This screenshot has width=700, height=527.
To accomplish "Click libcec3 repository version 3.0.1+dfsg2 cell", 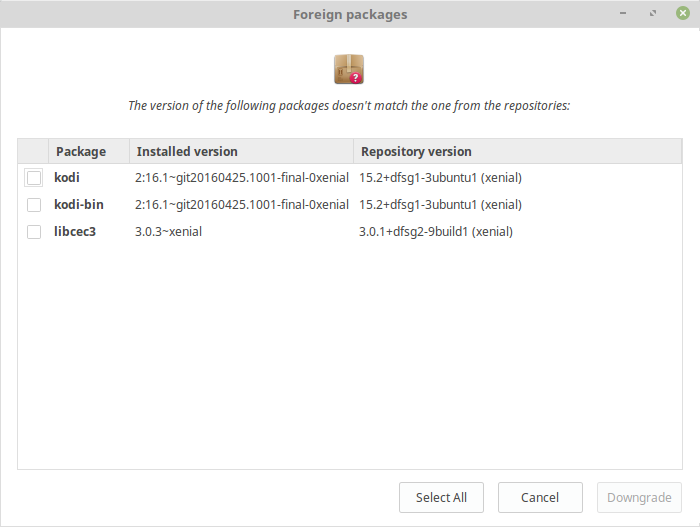I will pyautogui.click(x=436, y=232).
